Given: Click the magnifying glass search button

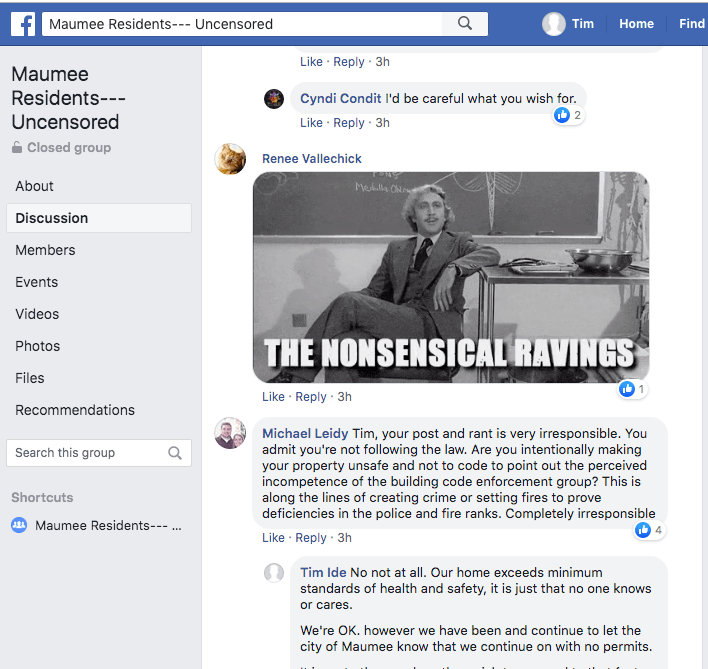Looking at the screenshot, I should click(x=465, y=24).
